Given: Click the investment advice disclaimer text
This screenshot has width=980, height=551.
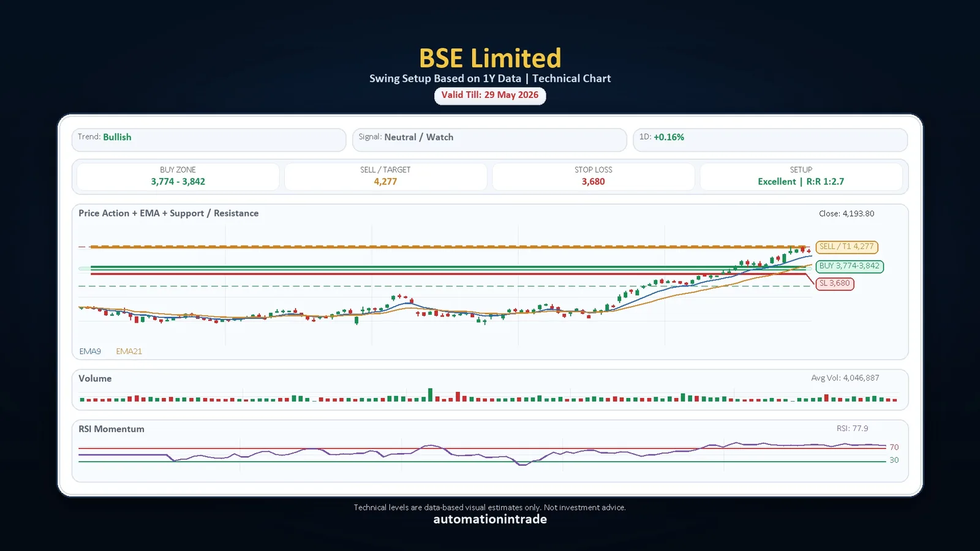Looking at the screenshot, I should click(x=490, y=508).
